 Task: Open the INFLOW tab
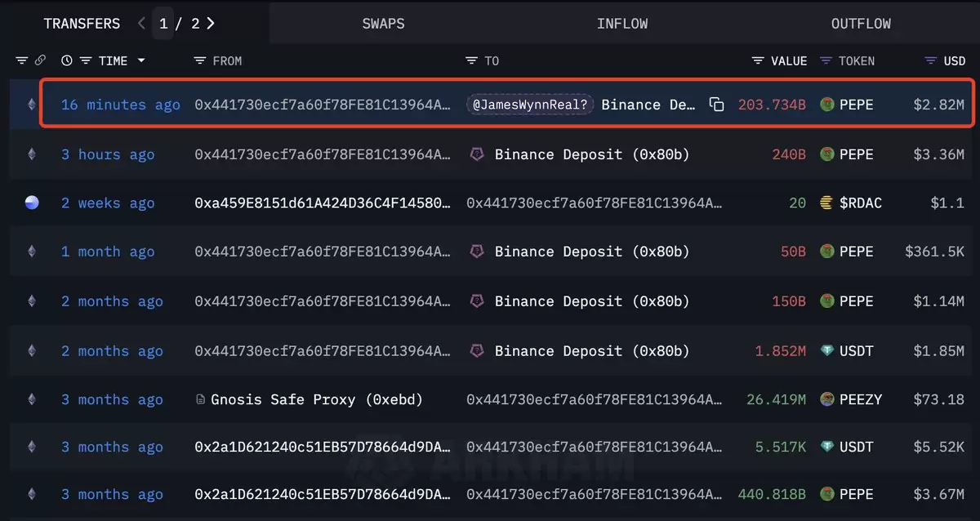(622, 24)
